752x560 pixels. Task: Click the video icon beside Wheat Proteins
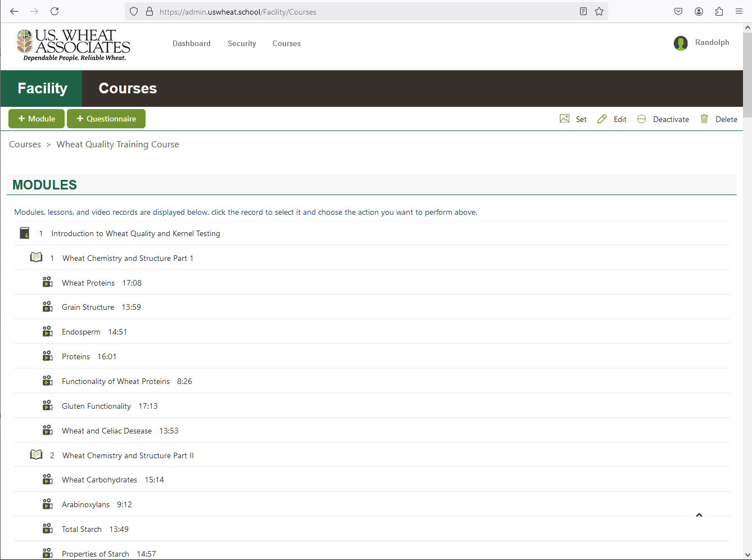click(48, 282)
